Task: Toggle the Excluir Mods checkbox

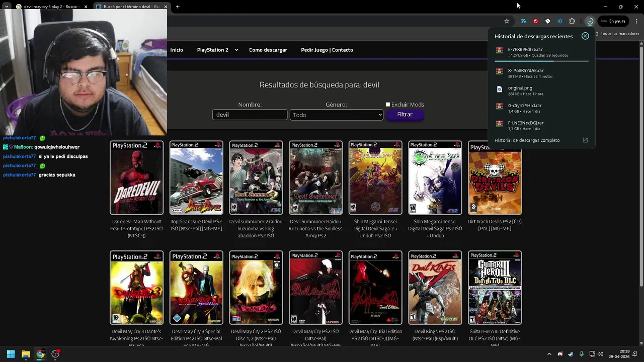Action: (388, 105)
